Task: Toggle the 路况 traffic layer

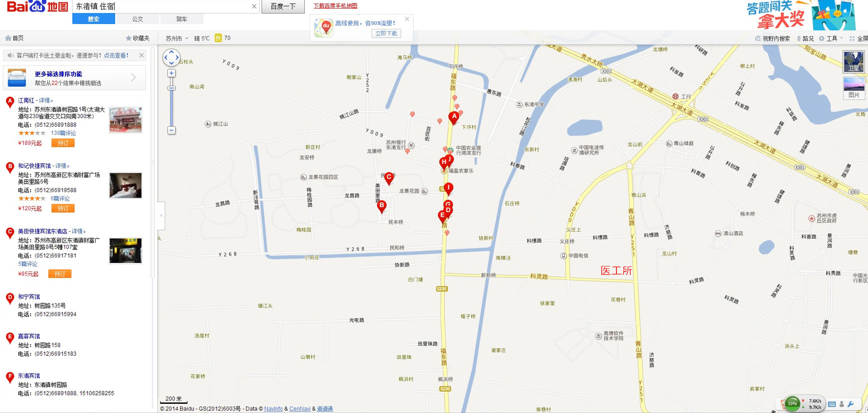Action: (x=805, y=39)
